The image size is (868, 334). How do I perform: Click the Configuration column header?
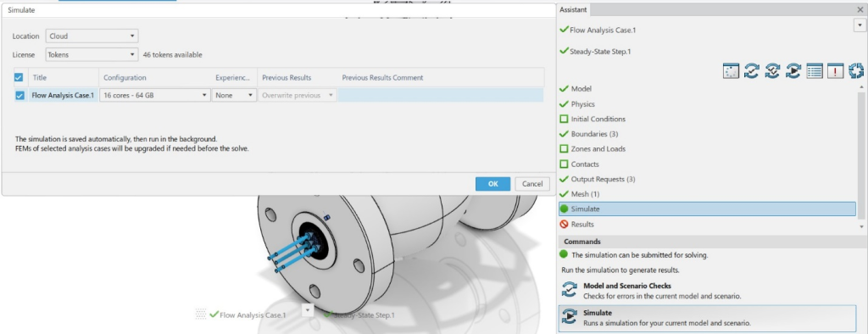pos(155,77)
